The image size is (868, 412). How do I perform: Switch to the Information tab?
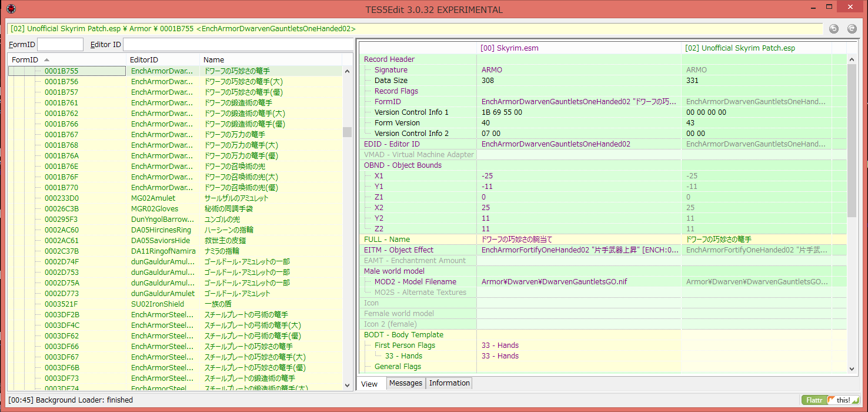tap(449, 383)
